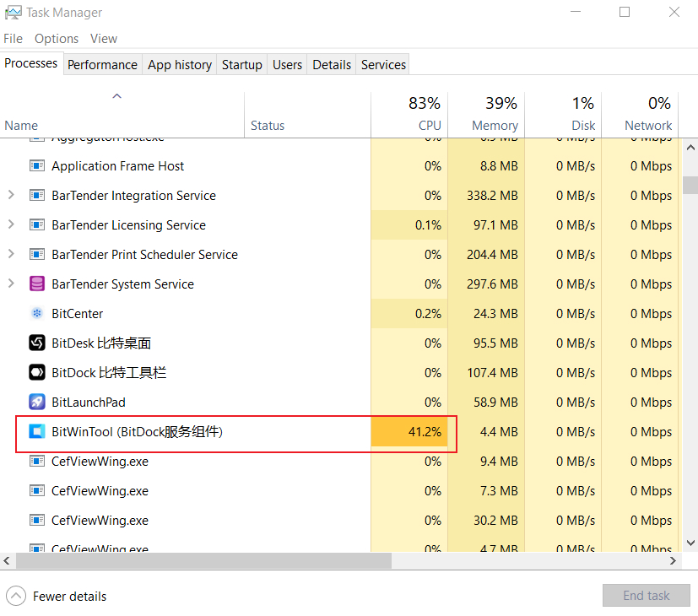698x616 pixels.
Task: Select the BitLaunchPad process name
Action: (88, 403)
